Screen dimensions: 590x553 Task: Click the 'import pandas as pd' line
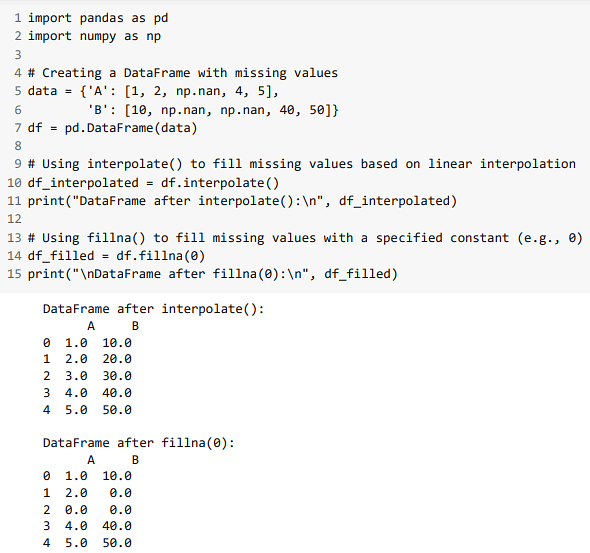tap(98, 18)
